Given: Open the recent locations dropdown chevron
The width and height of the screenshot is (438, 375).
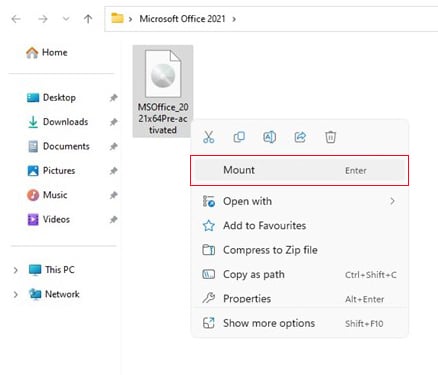Looking at the screenshot, I should click(66, 19).
